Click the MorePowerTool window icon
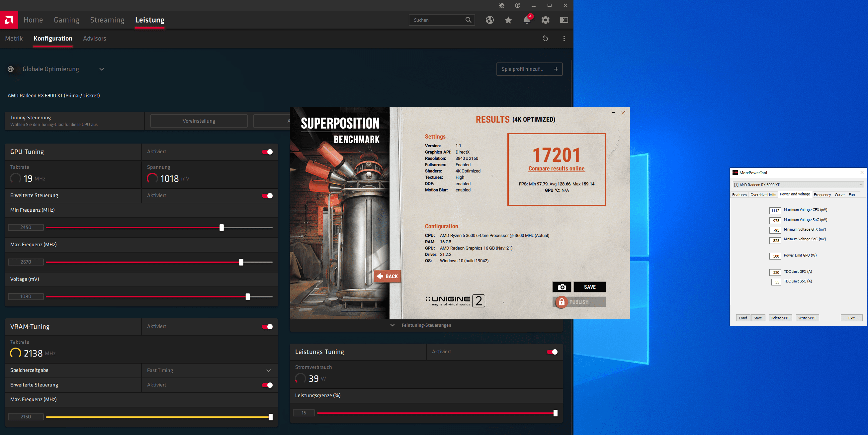Image resolution: width=868 pixels, height=435 pixels. (x=735, y=172)
